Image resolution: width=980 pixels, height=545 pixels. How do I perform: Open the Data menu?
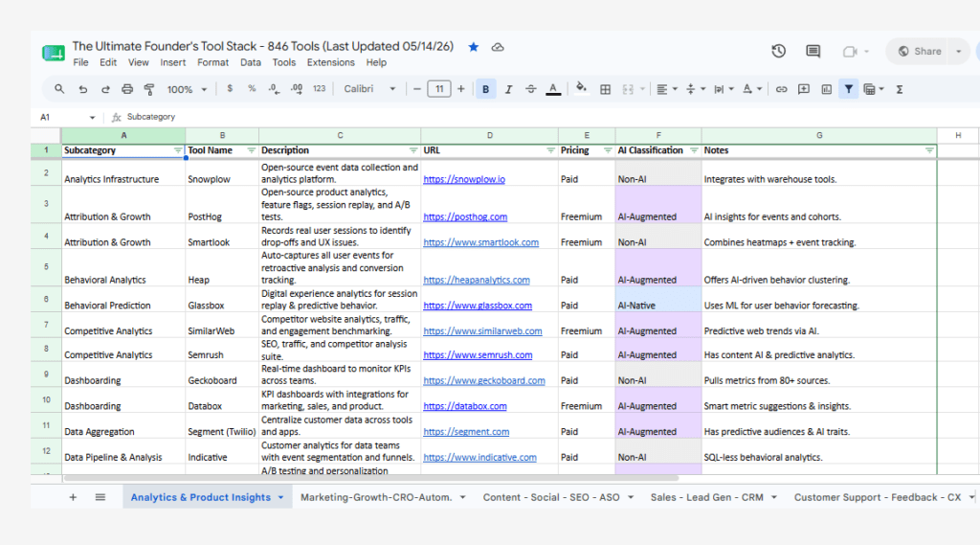click(x=250, y=62)
